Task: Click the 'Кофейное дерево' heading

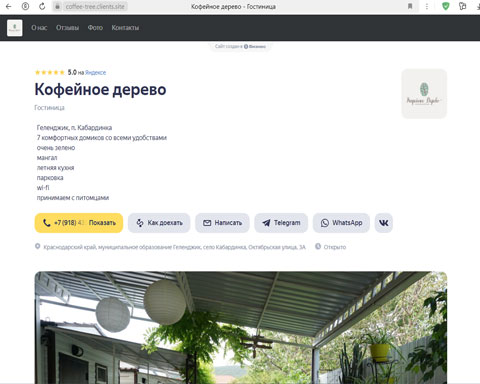Action: [100, 89]
